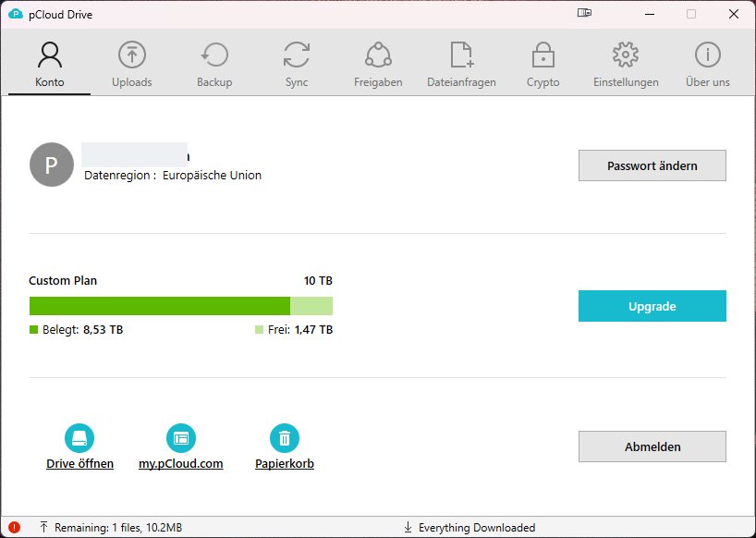
Task: Click the 10 TB total value
Action: click(x=318, y=281)
